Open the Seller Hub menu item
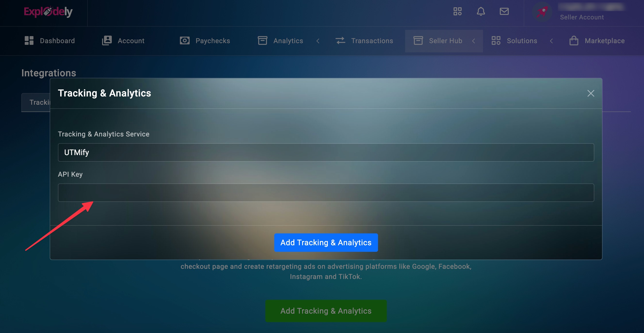This screenshot has height=333, width=644. tap(444, 41)
